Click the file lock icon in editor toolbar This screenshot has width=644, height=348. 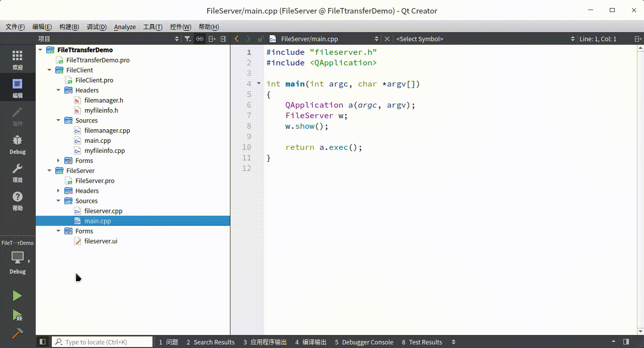click(x=260, y=39)
